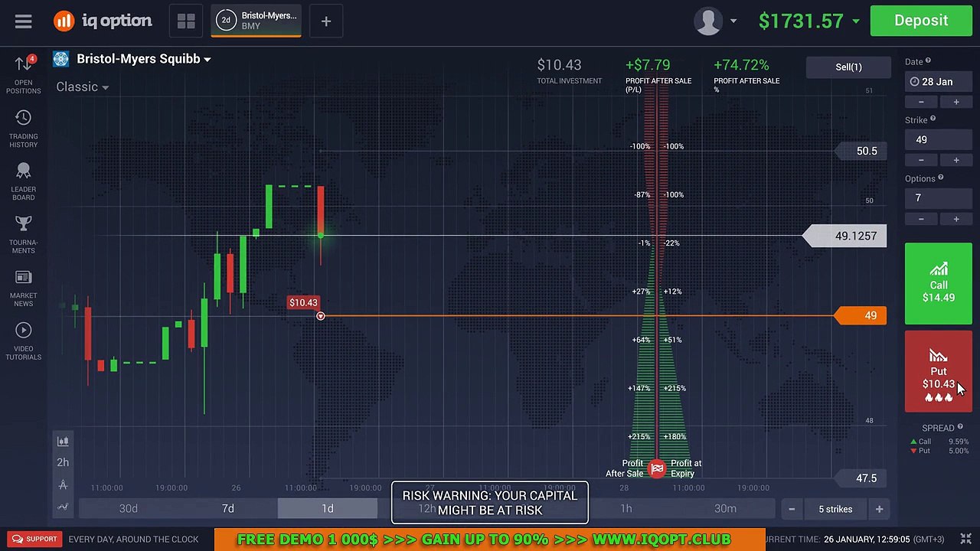
Task: Click the put option marker on chart
Action: click(321, 316)
